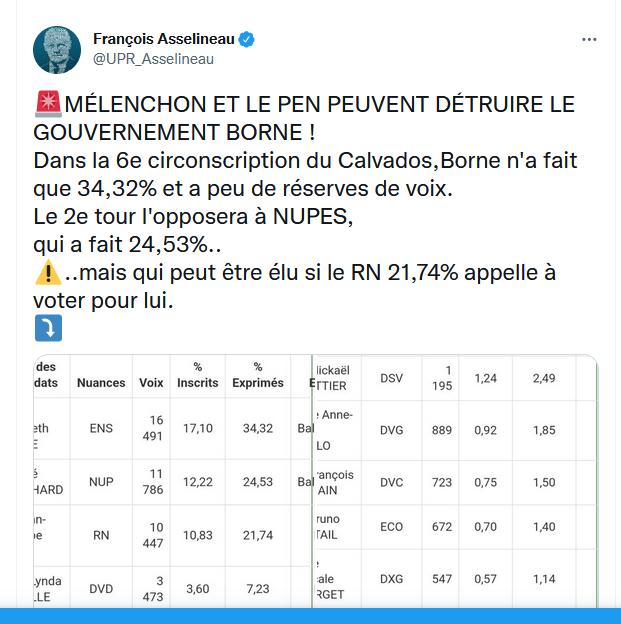Click the NUP 24,53 percent cell

pos(258,482)
